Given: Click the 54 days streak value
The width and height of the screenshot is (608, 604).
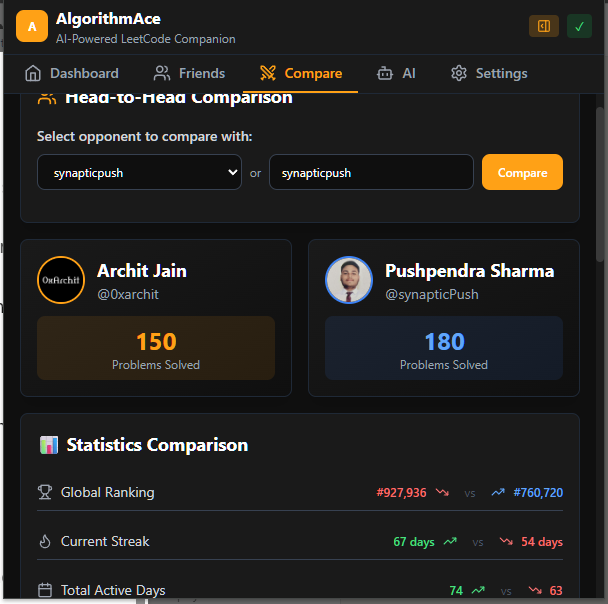Looking at the screenshot, I should (x=542, y=542).
